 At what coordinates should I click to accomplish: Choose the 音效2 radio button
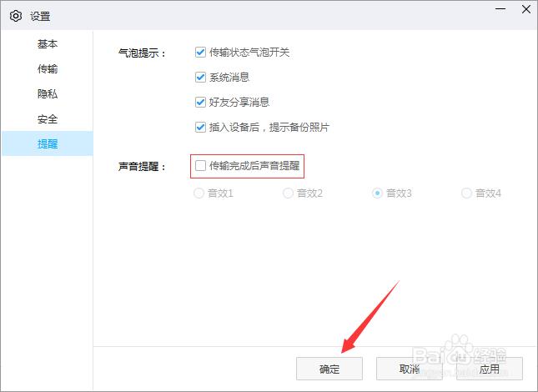(x=288, y=193)
